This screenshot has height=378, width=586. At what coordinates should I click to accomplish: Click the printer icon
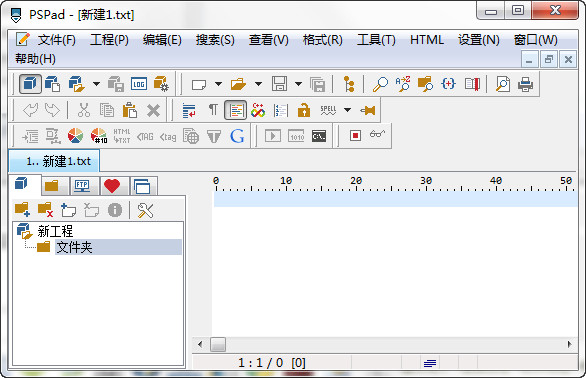point(525,84)
